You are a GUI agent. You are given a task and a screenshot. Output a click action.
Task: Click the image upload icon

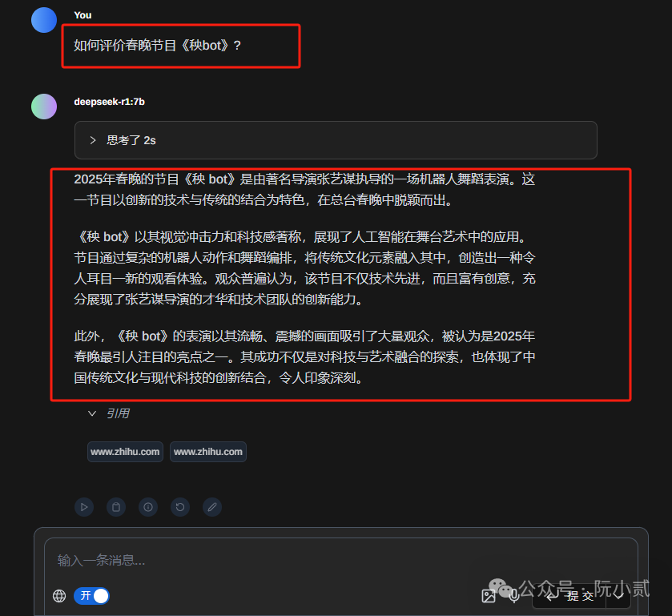click(489, 596)
